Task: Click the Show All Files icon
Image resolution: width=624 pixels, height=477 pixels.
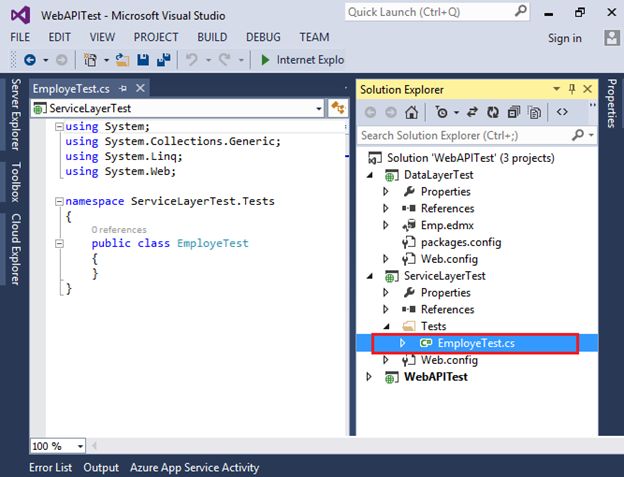Action: click(534, 113)
